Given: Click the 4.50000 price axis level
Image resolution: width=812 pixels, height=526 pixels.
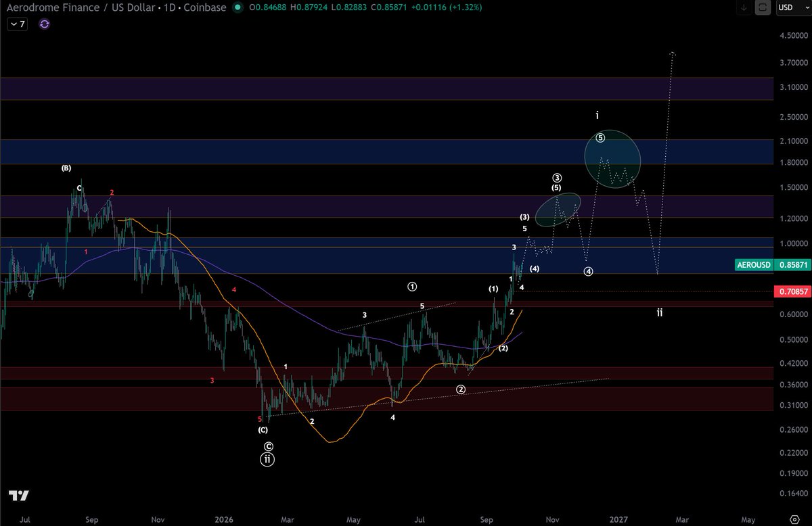Looking at the screenshot, I should (x=793, y=37).
